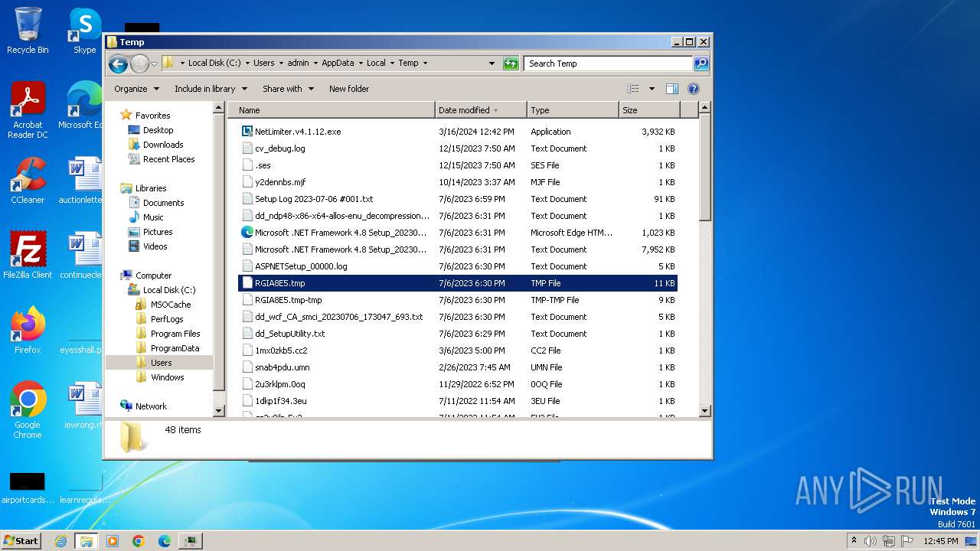Click inside the Search Temp field
This screenshot has width=980, height=551.
[609, 64]
